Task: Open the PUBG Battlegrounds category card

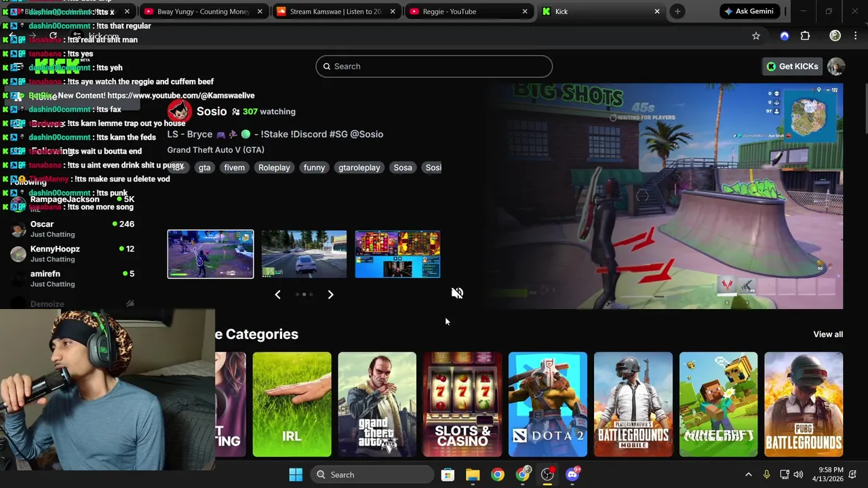Action: coord(804,405)
